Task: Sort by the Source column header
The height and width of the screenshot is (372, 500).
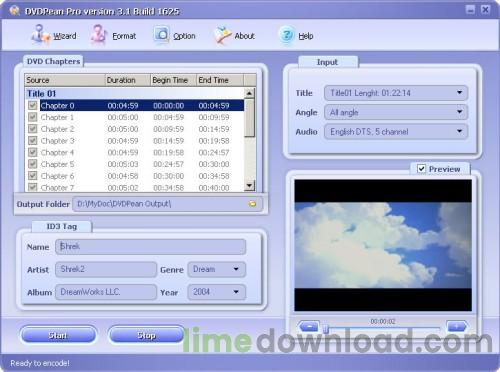Action: [x=65, y=80]
